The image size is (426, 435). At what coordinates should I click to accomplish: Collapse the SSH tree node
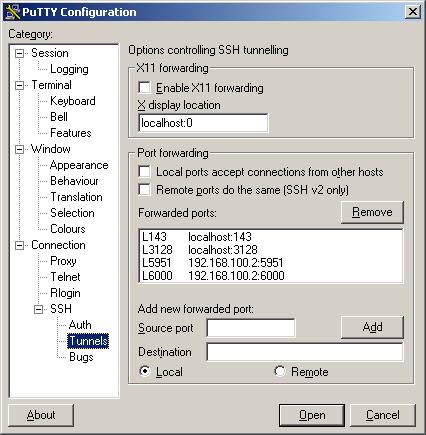39,310
